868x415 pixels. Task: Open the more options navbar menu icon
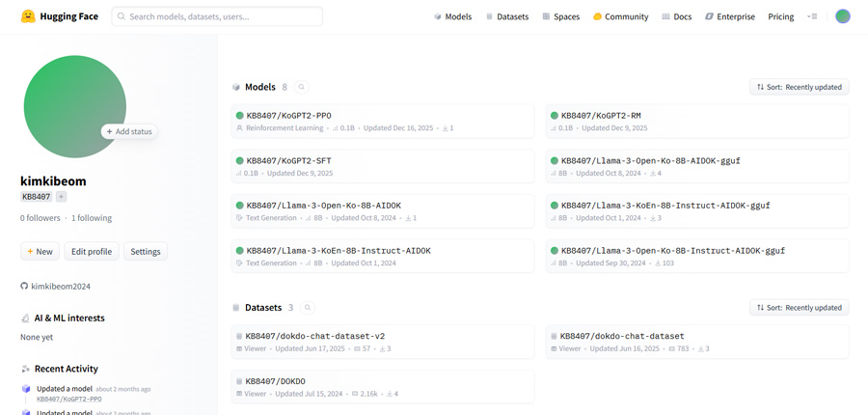click(812, 16)
